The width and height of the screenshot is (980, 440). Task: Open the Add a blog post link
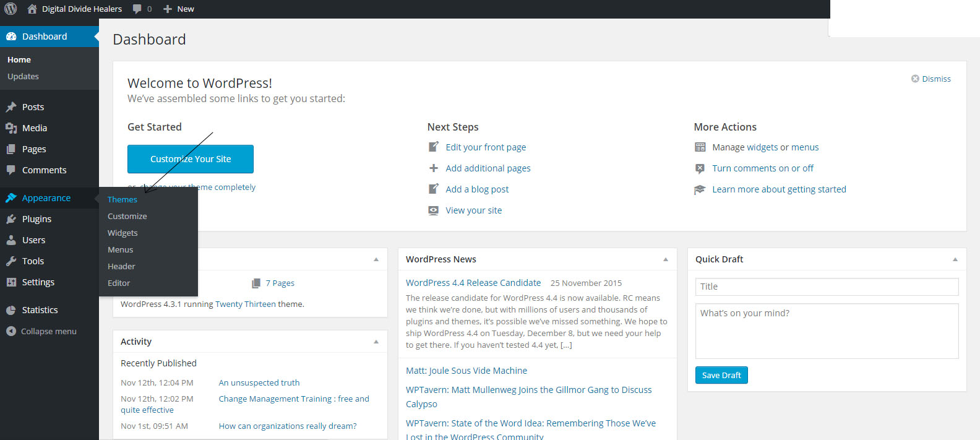pyautogui.click(x=477, y=189)
